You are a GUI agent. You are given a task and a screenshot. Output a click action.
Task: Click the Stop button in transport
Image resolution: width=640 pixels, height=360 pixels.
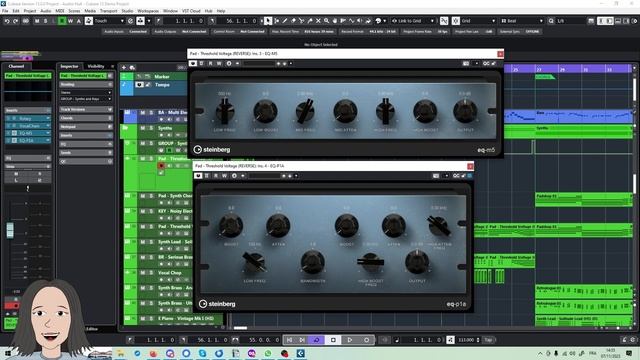333,340
